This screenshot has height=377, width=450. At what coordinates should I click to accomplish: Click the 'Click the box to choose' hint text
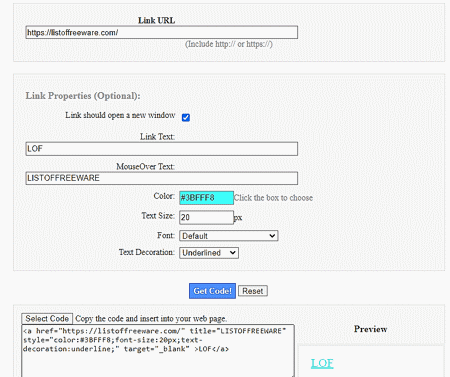[x=273, y=198]
